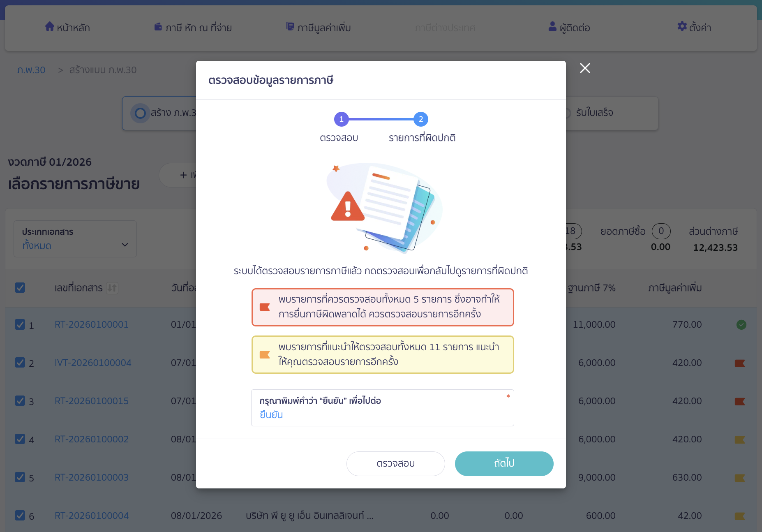Click the contacts person icon
Image resolution: width=762 pixels, height=532 pixels.
pyautogui.click(x=552, y=27)
